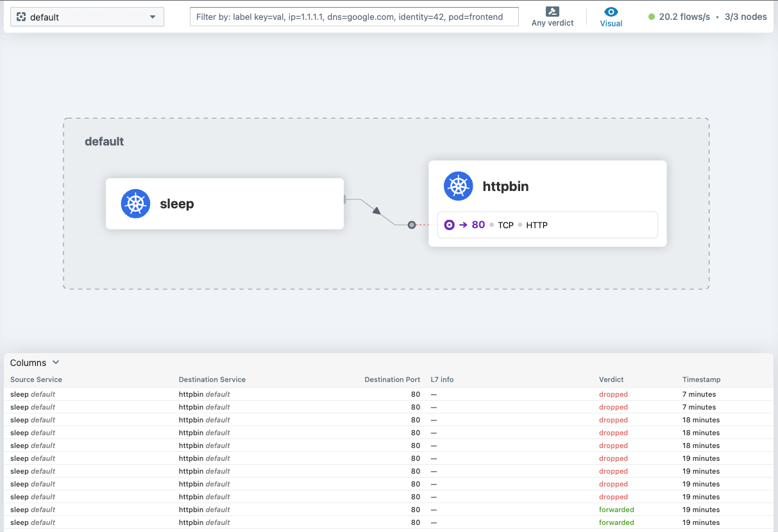Image resolution: width=778 pixels, height=532 pixels.
Task: Click the Any verdict filter icon
Action: (x=552, y=12)
